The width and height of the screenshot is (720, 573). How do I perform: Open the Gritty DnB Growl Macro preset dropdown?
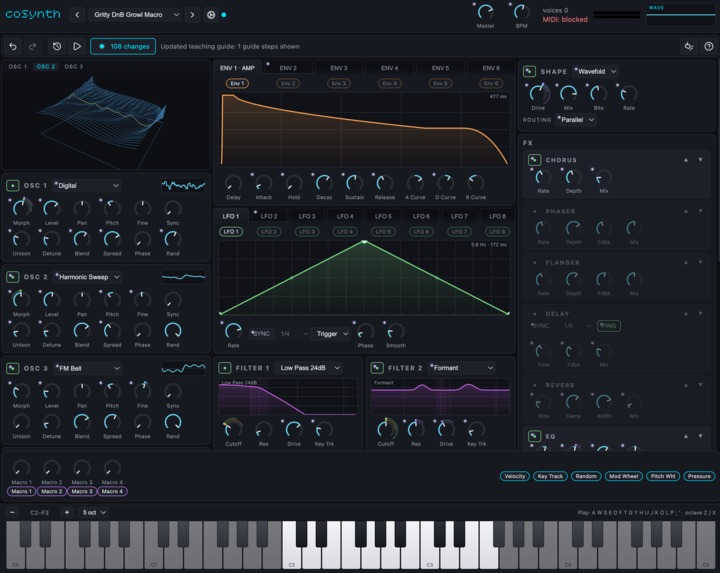(135, 15)
